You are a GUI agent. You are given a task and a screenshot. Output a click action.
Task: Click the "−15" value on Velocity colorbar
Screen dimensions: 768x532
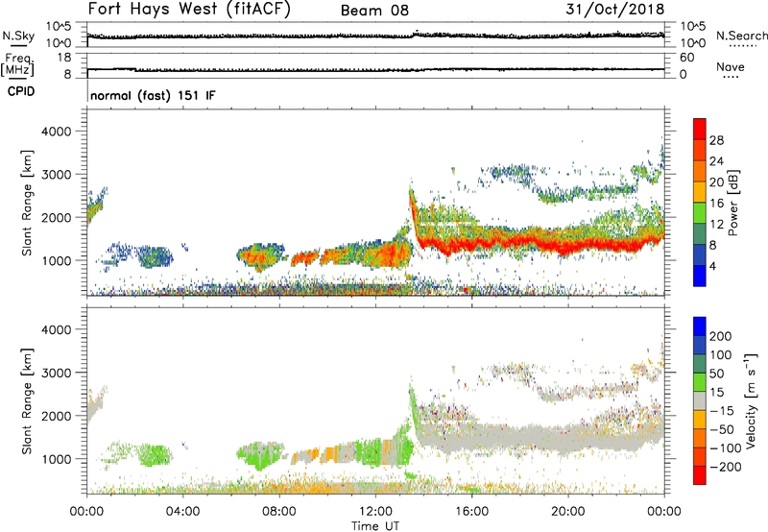coord(722,410)
